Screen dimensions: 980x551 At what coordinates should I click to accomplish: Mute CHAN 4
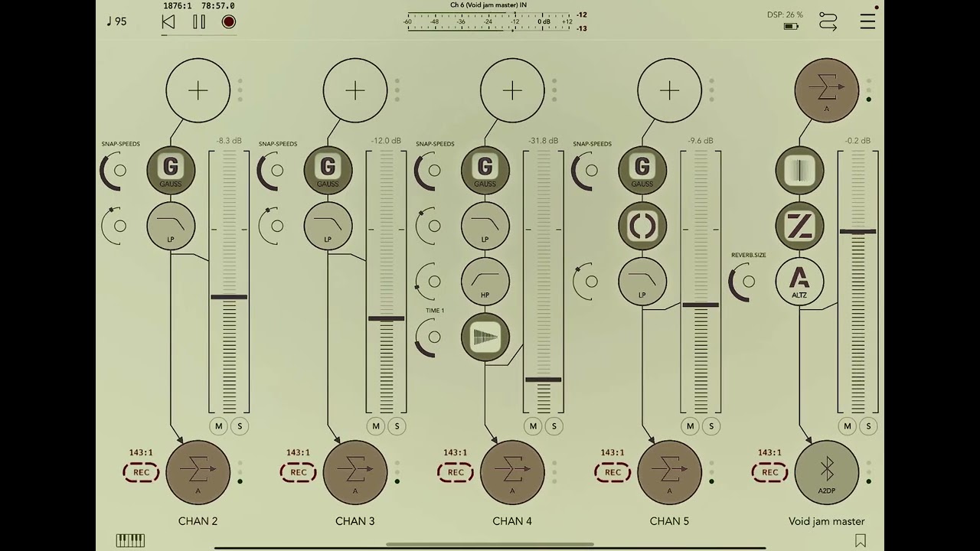point(533,426)
